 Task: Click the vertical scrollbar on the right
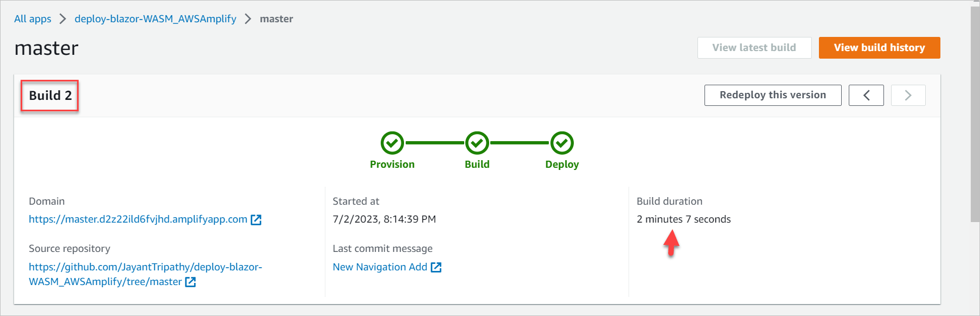(x=975, y=114)
